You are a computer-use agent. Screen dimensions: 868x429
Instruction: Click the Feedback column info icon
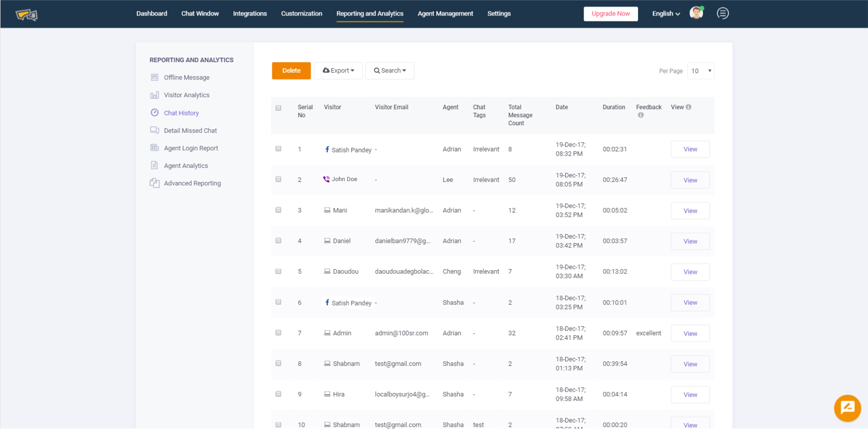(x=641, y=115)
